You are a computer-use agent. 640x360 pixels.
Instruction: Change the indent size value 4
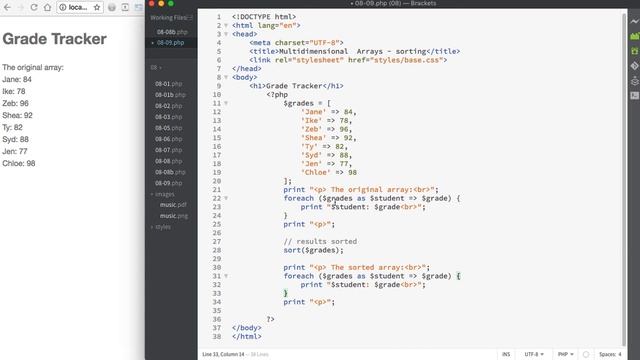[620, 354]
